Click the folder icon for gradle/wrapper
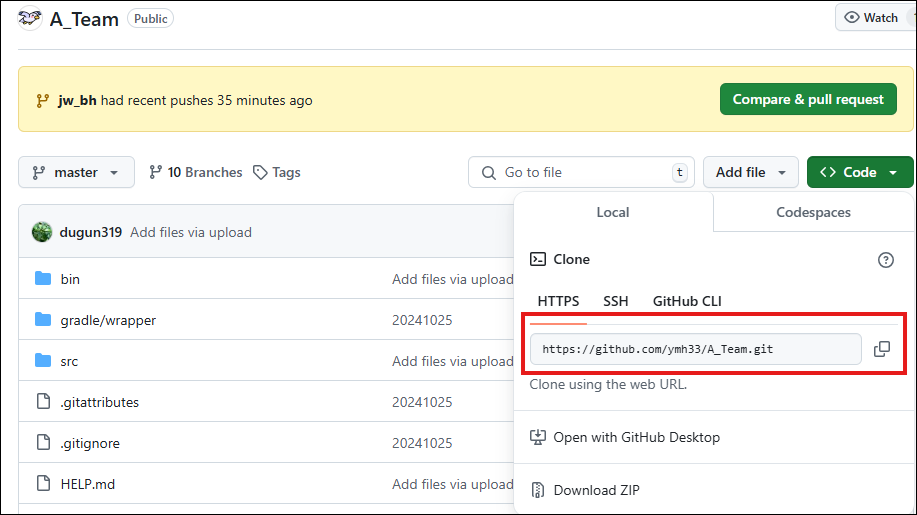917x515 pixels. [x=43, y=319]
